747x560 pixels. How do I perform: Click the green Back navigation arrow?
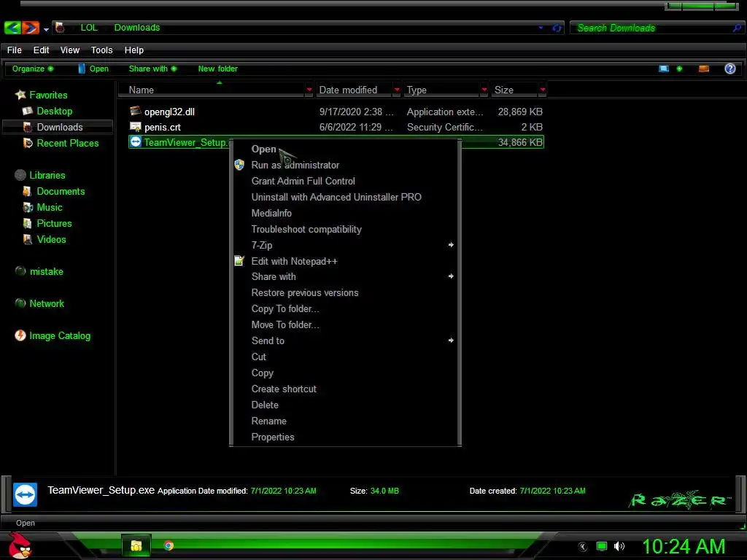tap(12, 28)
